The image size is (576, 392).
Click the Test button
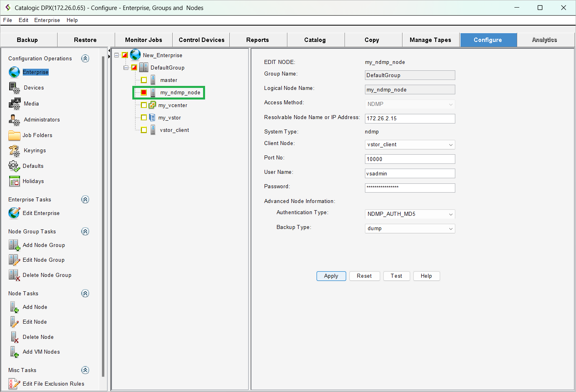coord(396,276)
